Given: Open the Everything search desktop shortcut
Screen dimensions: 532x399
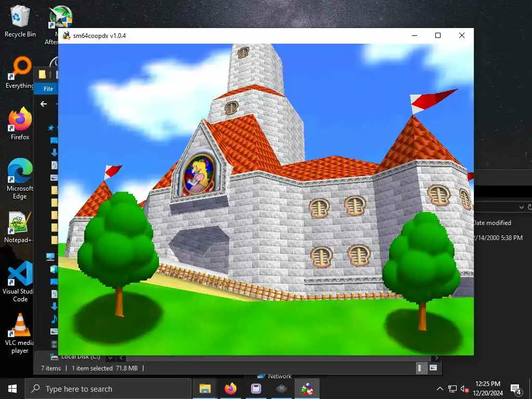Looking at the screenshot, I should click(20, 73).
